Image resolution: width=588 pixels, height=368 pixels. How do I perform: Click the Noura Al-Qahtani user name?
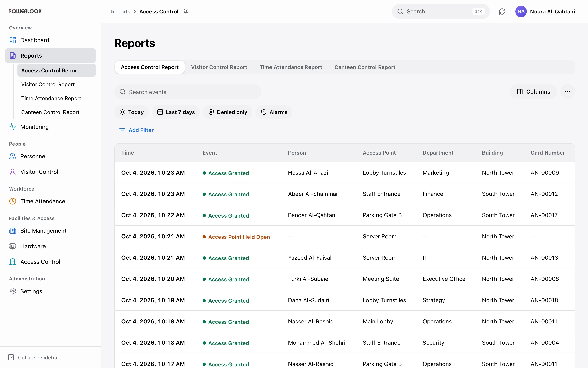tap(552, 12)
